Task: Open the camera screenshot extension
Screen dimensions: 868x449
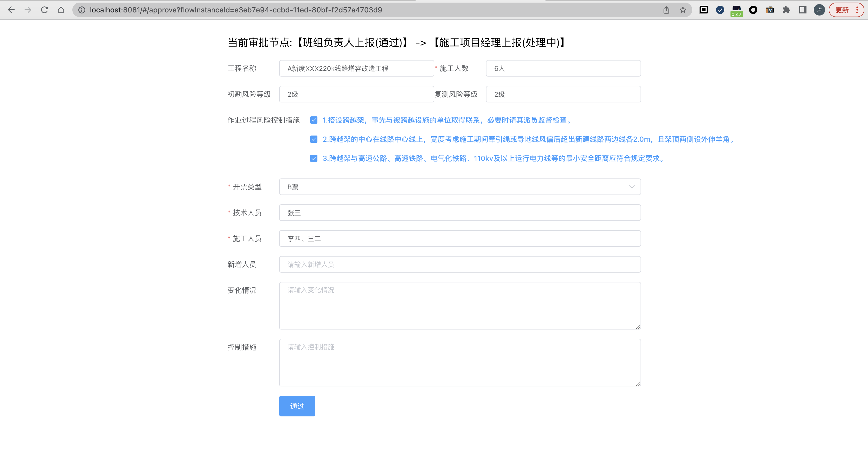Action: (770, 10)
